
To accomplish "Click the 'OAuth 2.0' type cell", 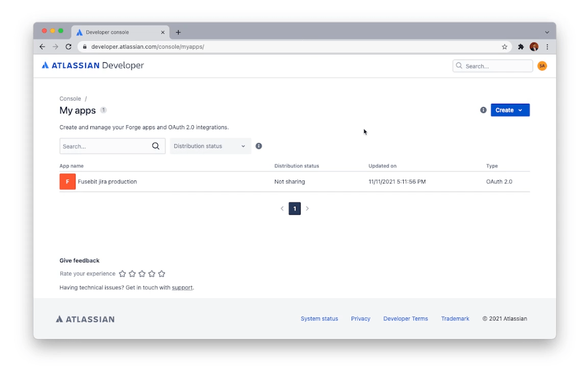I will tap(499, 181).
